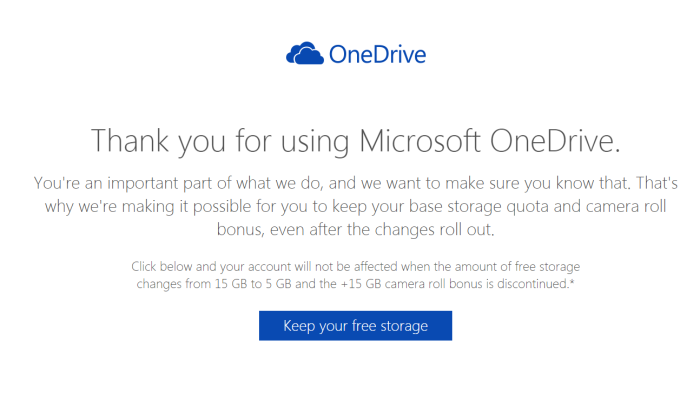Screen dimensions: 700x420
Task: Click the You're an important part sentence
Action: pos(355,183)
